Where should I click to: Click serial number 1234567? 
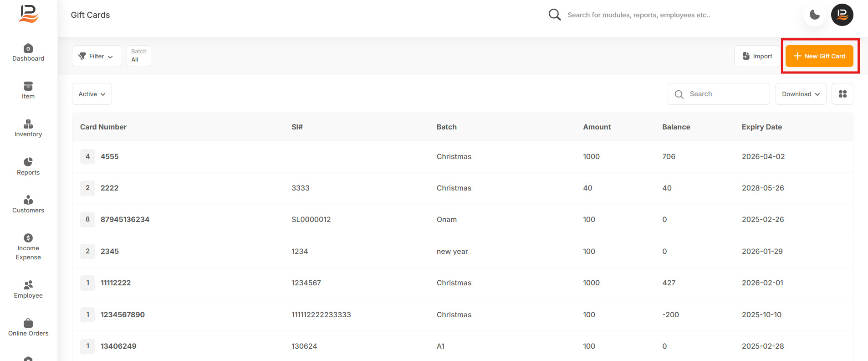[306, 283]
